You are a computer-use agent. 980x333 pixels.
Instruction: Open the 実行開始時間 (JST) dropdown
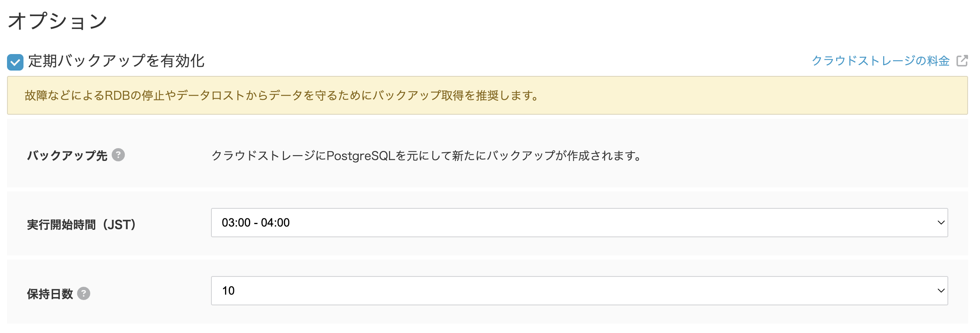[579, 223]
